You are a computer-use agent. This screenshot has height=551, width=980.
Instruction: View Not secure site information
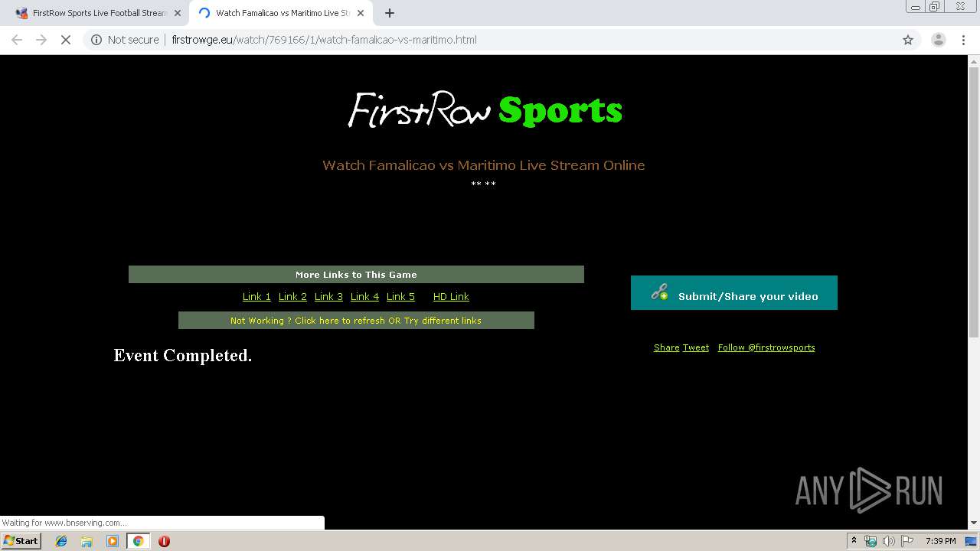coord(125,40)
